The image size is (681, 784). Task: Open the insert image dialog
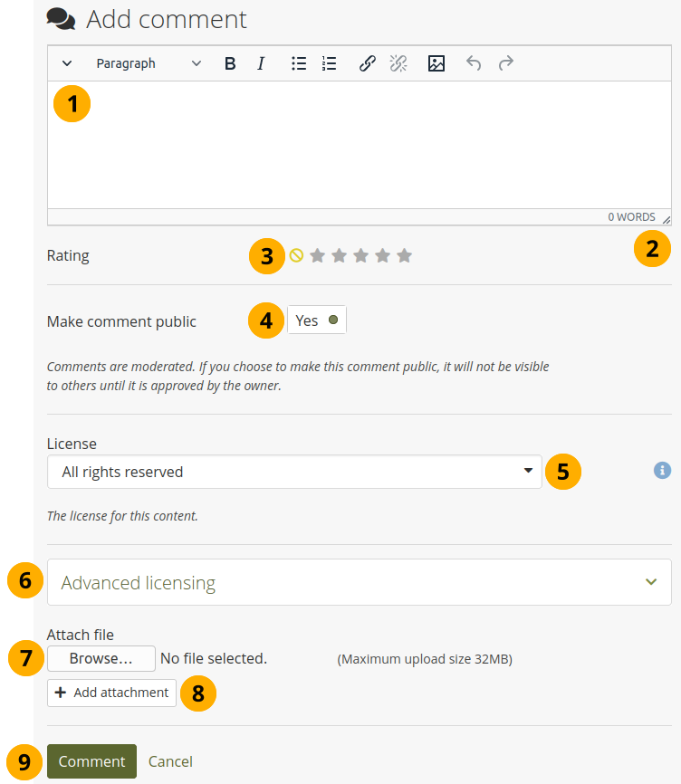436,63
